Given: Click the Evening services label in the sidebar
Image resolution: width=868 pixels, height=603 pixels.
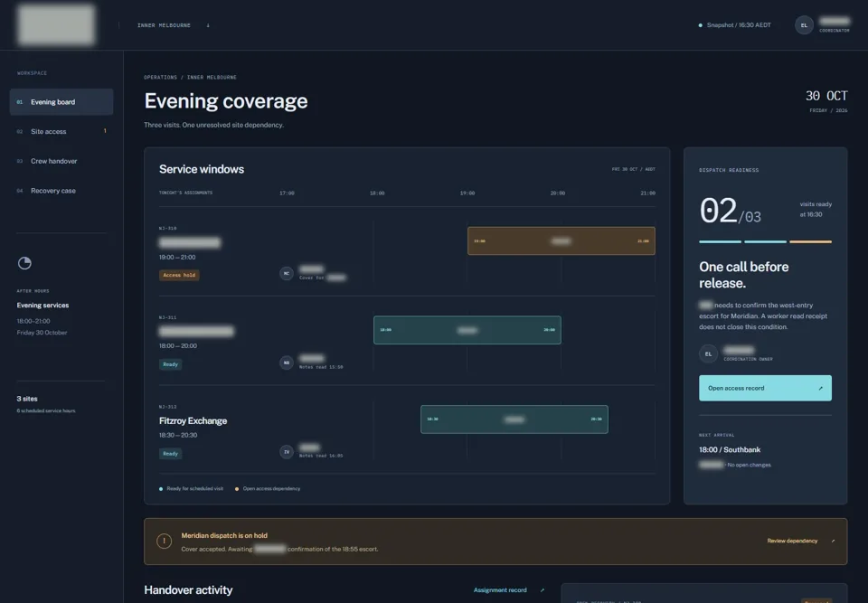Looking at the screenshot, I should 42,305.
